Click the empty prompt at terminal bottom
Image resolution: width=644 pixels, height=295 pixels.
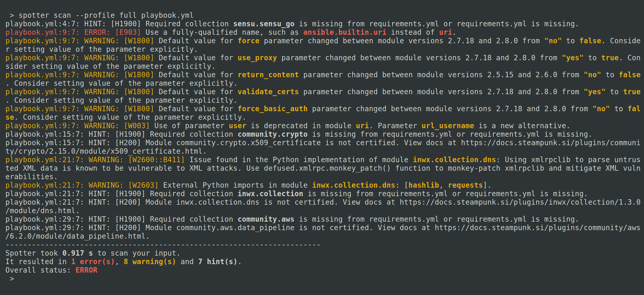click(12, 279)
